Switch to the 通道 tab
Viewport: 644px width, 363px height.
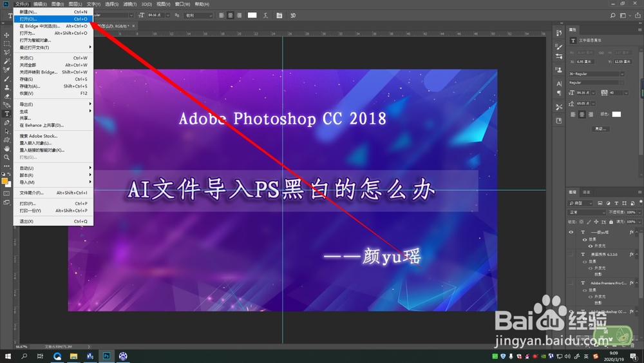pos(587,192)
